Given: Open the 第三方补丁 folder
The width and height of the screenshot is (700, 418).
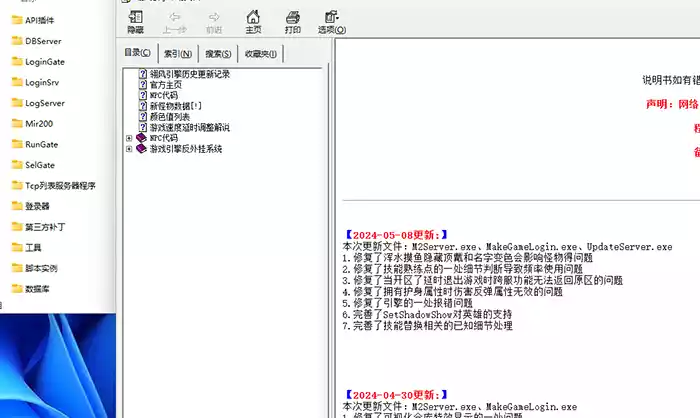Looking at the screenshot, I should click(x=45, y=227).
